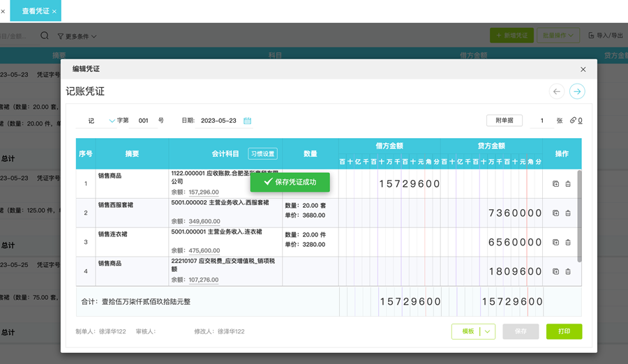Screen dimensions: 628x364
Task: Copy row 1 entry using copy icon
Action: click(555, 184)
